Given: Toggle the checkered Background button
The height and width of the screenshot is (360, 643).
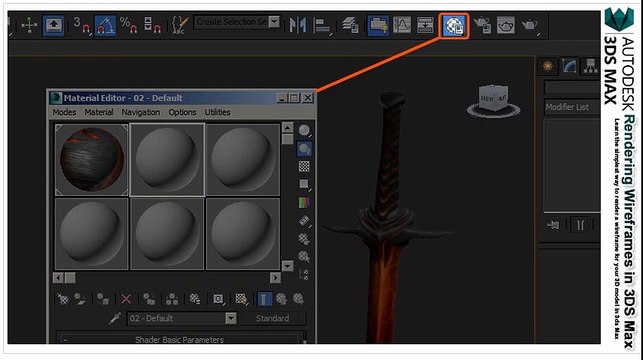Looking at the screenshot, I should (304, 166).
